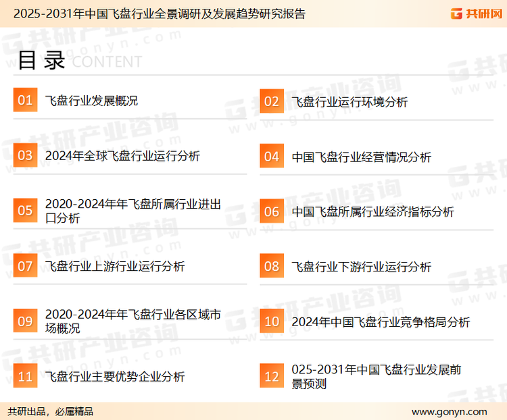Click the 目录 heading

pos(42,60)
